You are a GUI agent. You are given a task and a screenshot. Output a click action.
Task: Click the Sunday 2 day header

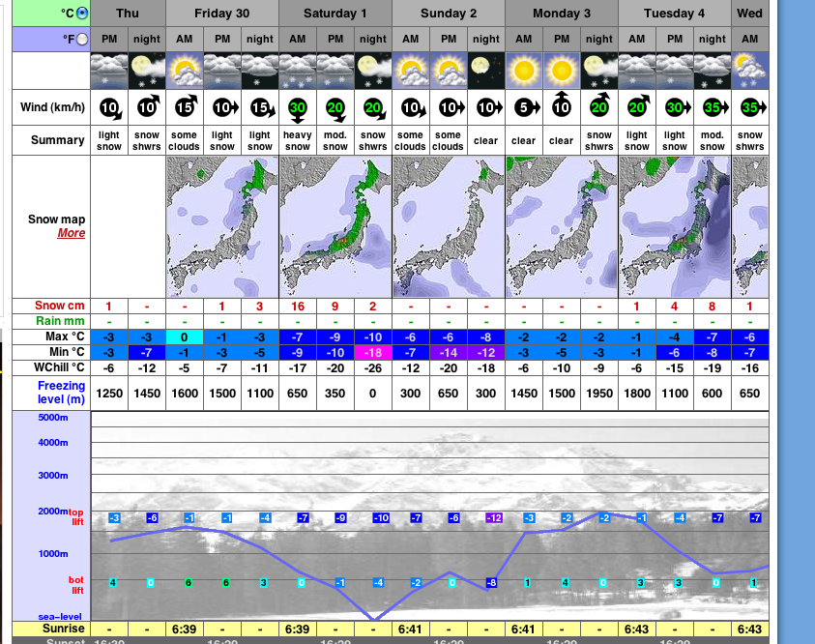coord(449,13)
